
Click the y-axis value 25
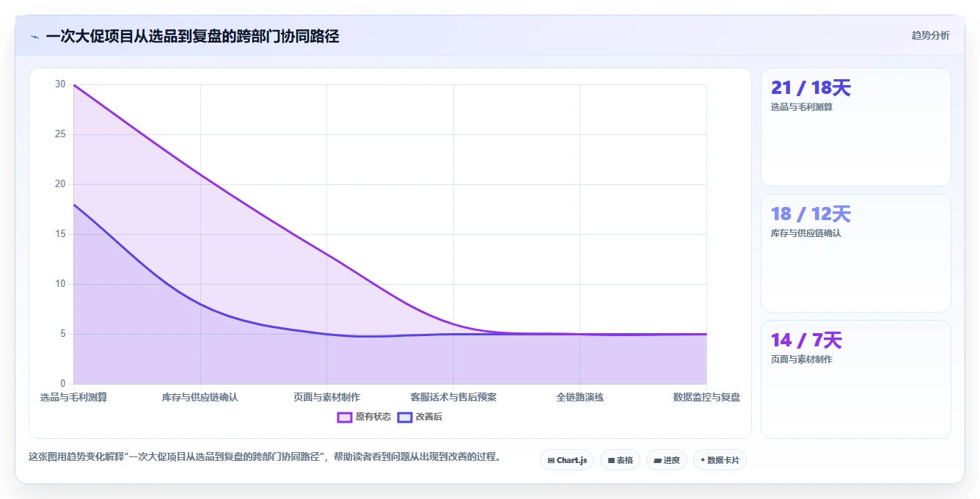pos(60,134)
